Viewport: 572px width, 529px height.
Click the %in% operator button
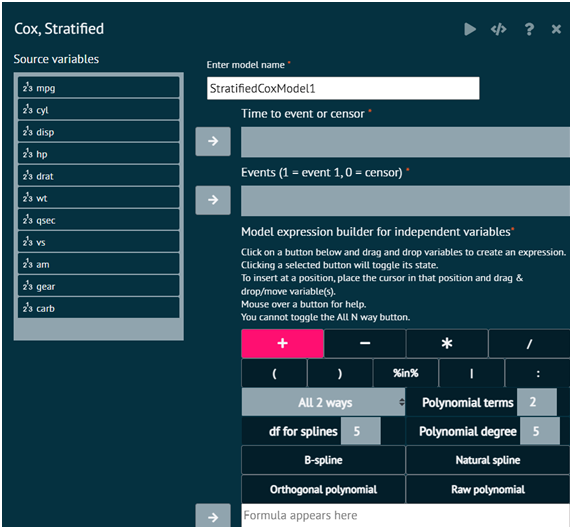click(x=405, y=373)
